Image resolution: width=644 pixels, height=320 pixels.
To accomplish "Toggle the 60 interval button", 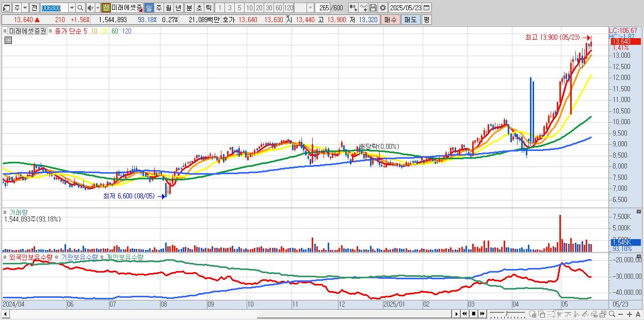I will 279,8.
